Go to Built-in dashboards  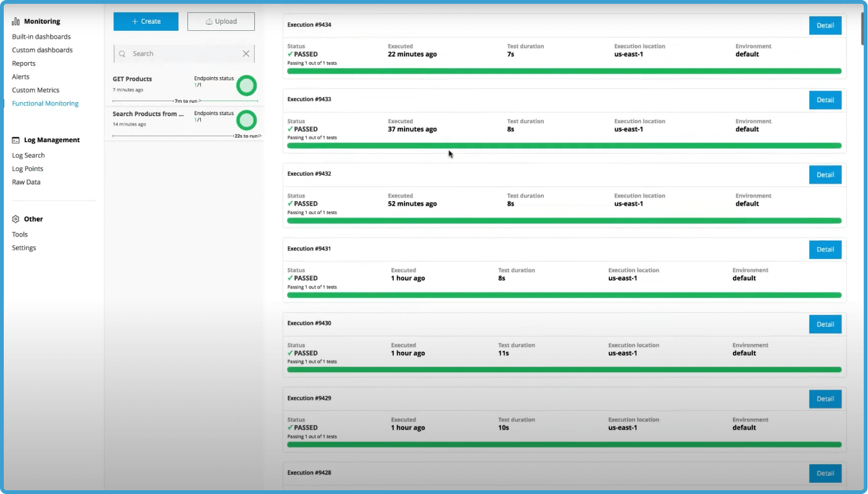(41, 37)
